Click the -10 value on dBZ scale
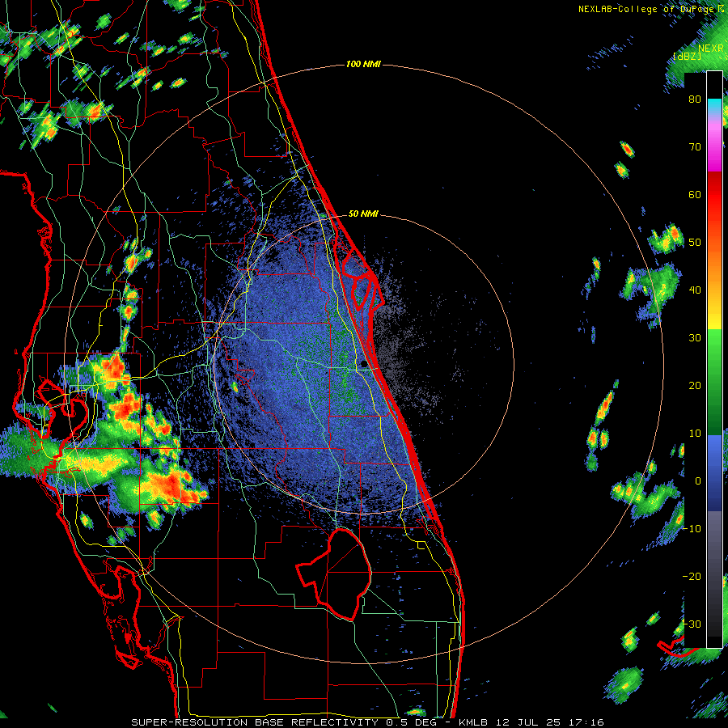The height and width of the screenshot is (728, 728). coord(692,529)
